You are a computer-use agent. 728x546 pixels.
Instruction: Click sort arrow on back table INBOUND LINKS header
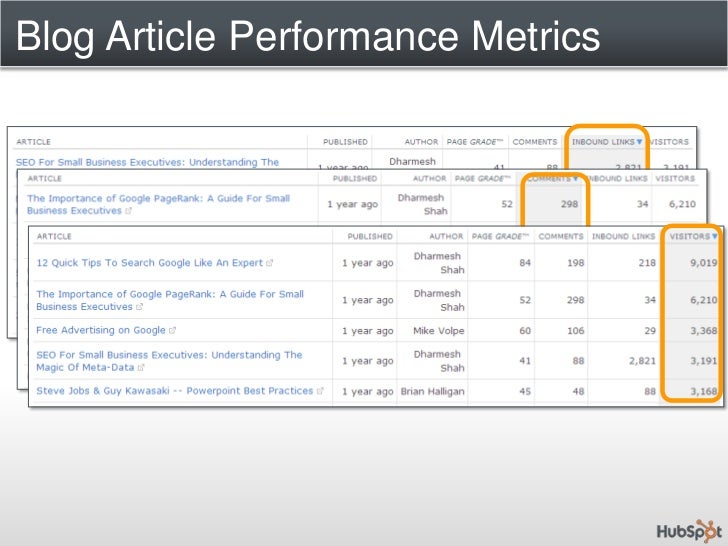[x=639, y=142]
